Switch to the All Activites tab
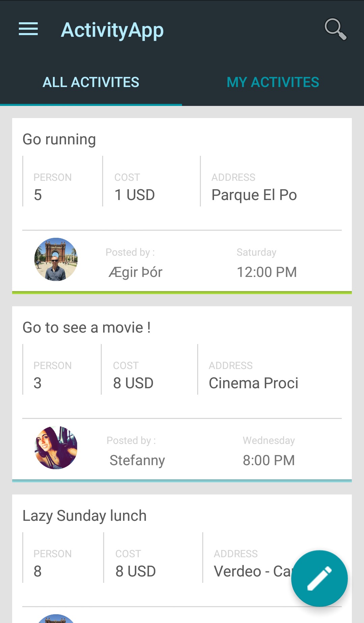 (91, 82)
